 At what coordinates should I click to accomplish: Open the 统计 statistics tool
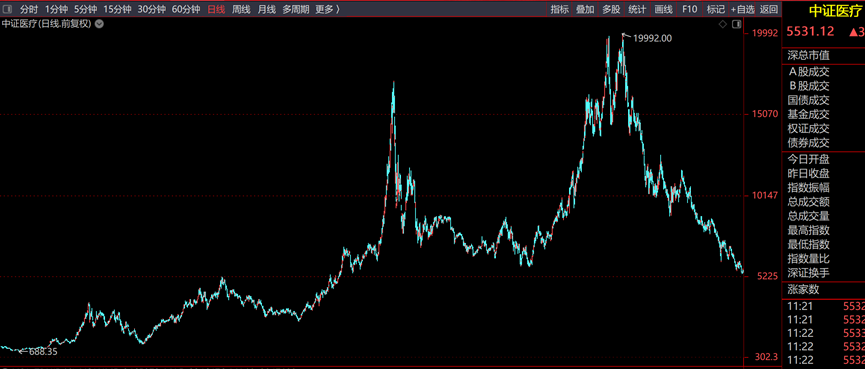pyautogui.click(x=637, y=9)
